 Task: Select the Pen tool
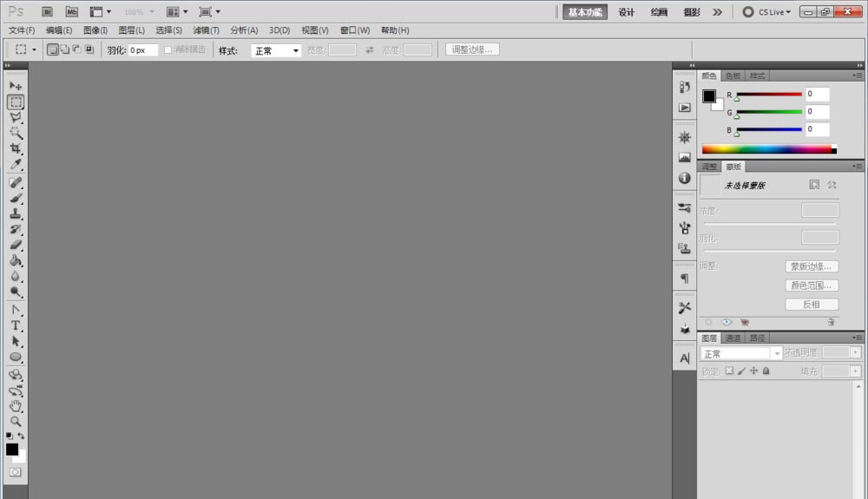pyautogui.click(x=16, y=310)
